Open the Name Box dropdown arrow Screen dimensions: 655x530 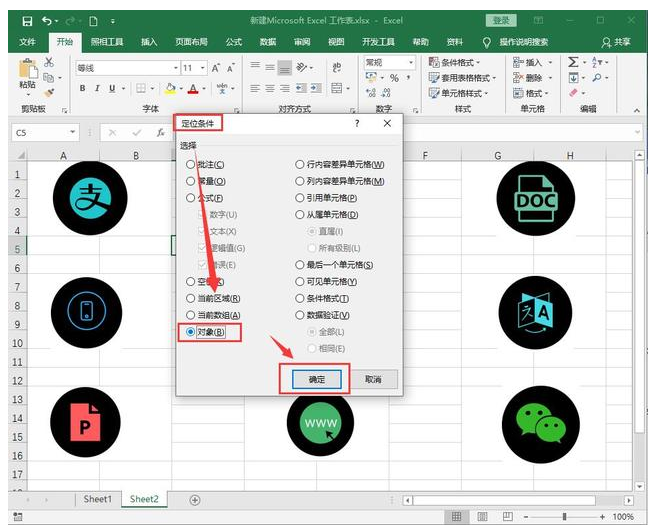point(73,132)
